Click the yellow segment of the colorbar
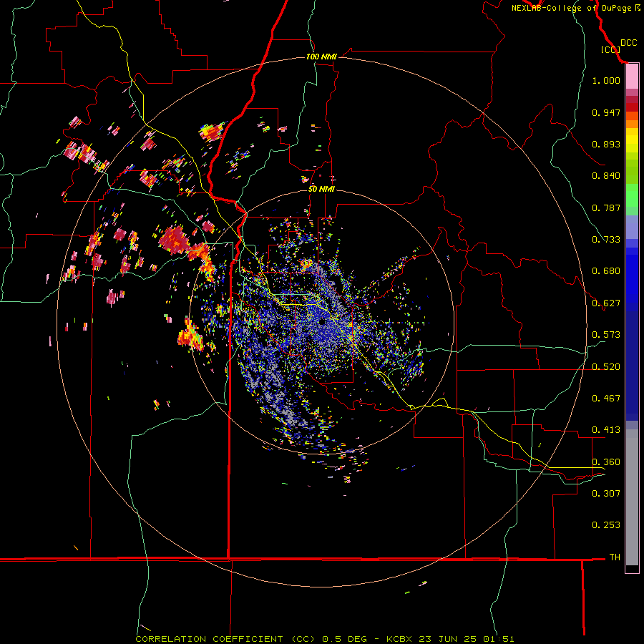644x644 pixels. (632, 141)
